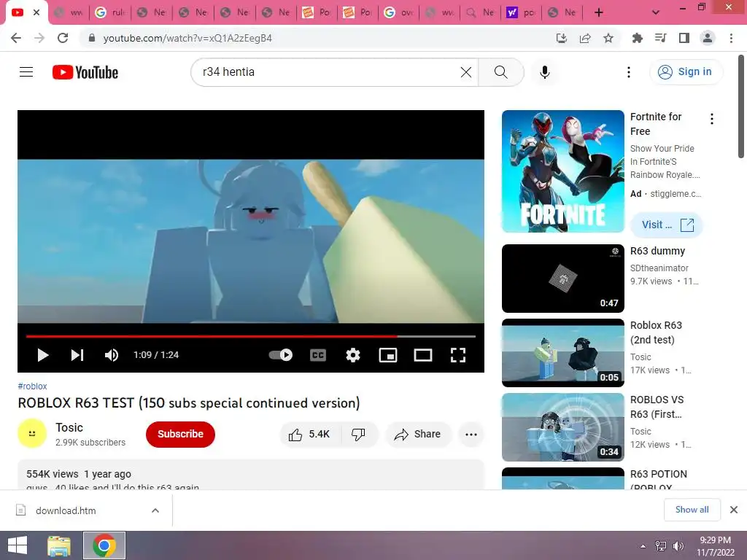Switch to the Google 'ov' tab
This screenshot has width=747, height=560.
click(x=399, y=12)
